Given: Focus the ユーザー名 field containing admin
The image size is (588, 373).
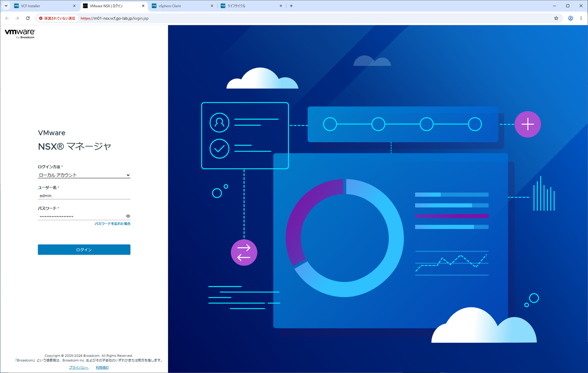Looking at the screenshot, I should [x=84, y=195].
